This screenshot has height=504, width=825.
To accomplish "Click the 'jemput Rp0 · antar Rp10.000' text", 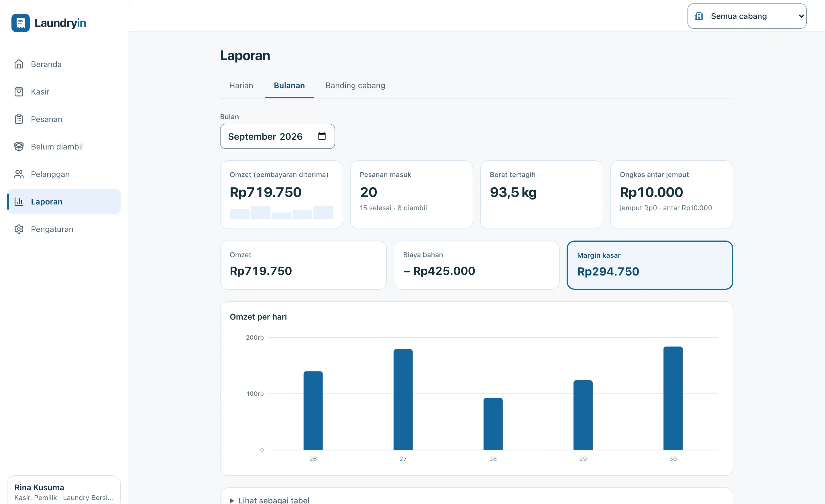I will coord(666,208).
